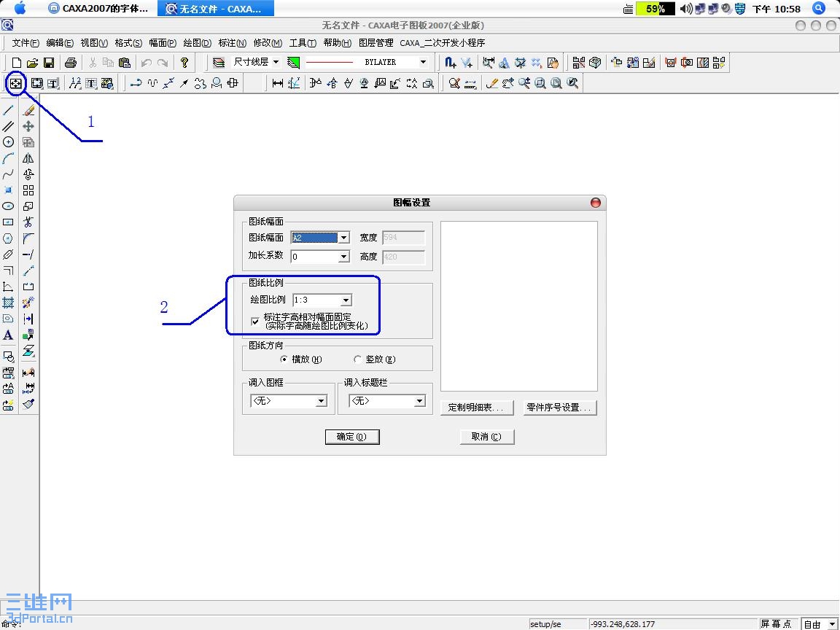Open the 视图 menu
Screen dimensions: 840x630
point(94,43)
